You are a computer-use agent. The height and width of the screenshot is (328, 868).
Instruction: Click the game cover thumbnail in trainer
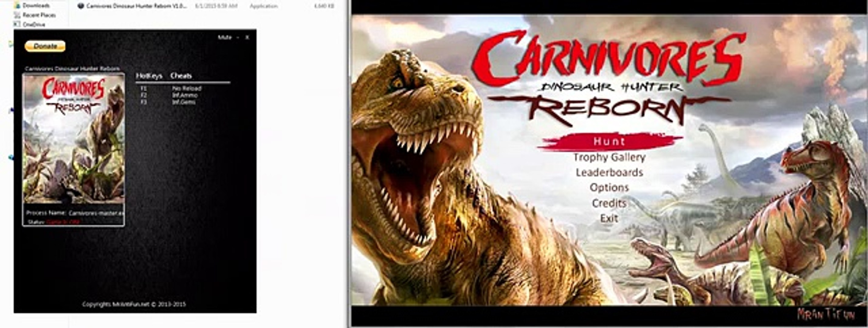tap(74, 139)
